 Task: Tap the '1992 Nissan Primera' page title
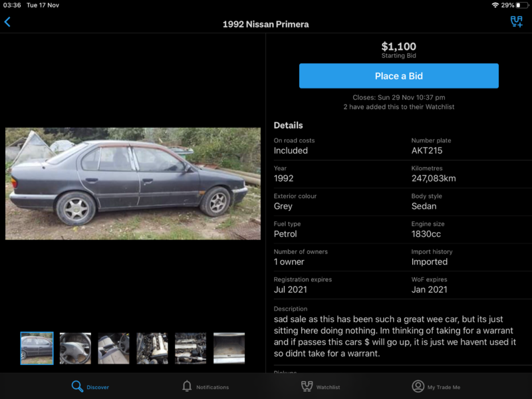265,25
